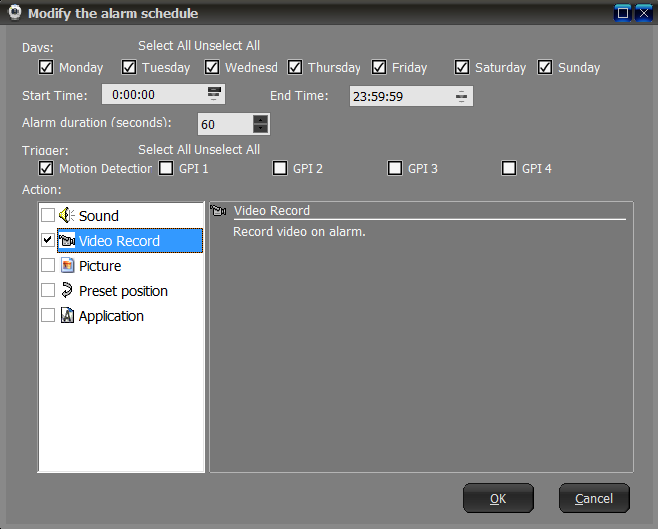658x529 pixels.
Task: Click the alarm duration field showing 60
Action: [x=234, y=124]
